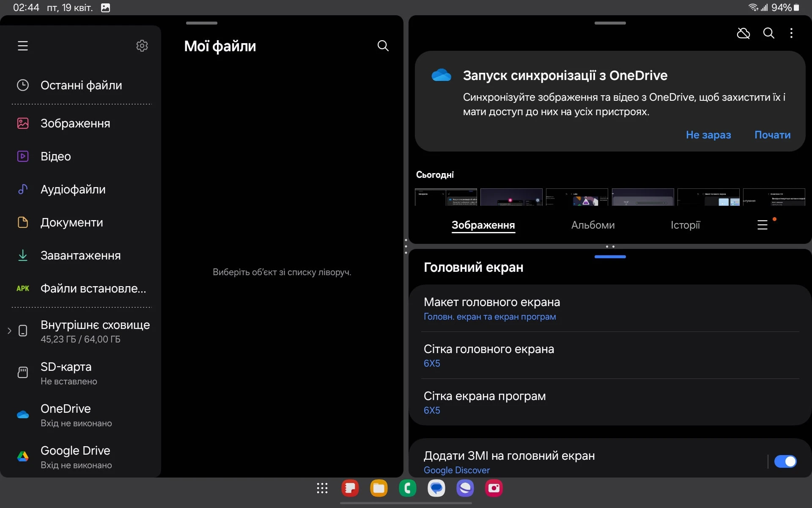Open Макет головного екрана setting
This screenshot has width=812, height=508.
pos(610,309)
